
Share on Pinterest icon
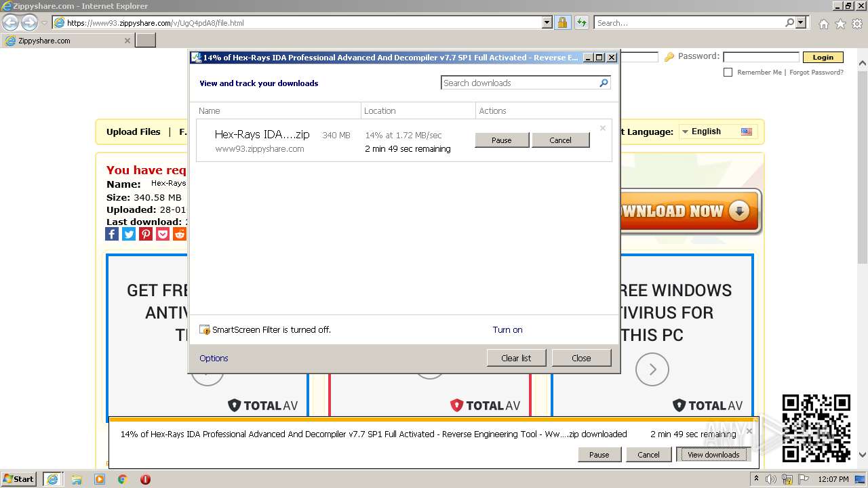click(146, 234)
